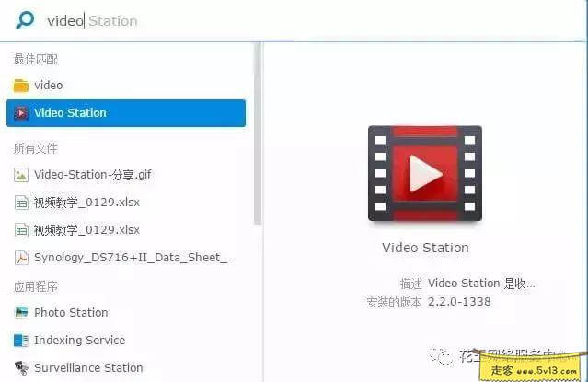Launch Photo Station via its icon
588x382 pixels.
tap(21, 313)
